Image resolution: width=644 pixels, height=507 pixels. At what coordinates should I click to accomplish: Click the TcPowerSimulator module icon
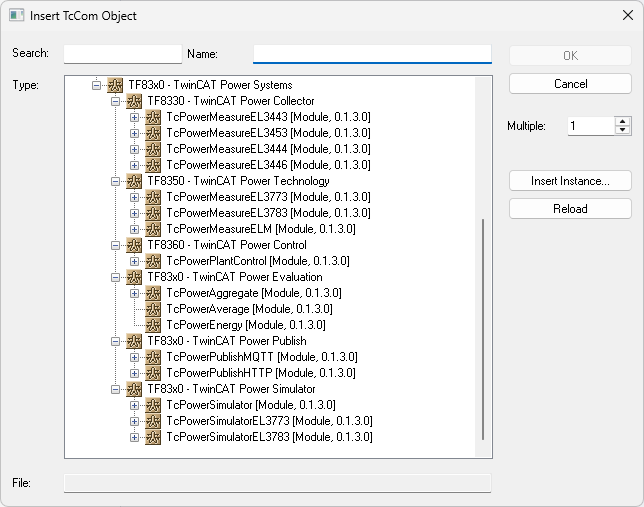pos(153,406)
